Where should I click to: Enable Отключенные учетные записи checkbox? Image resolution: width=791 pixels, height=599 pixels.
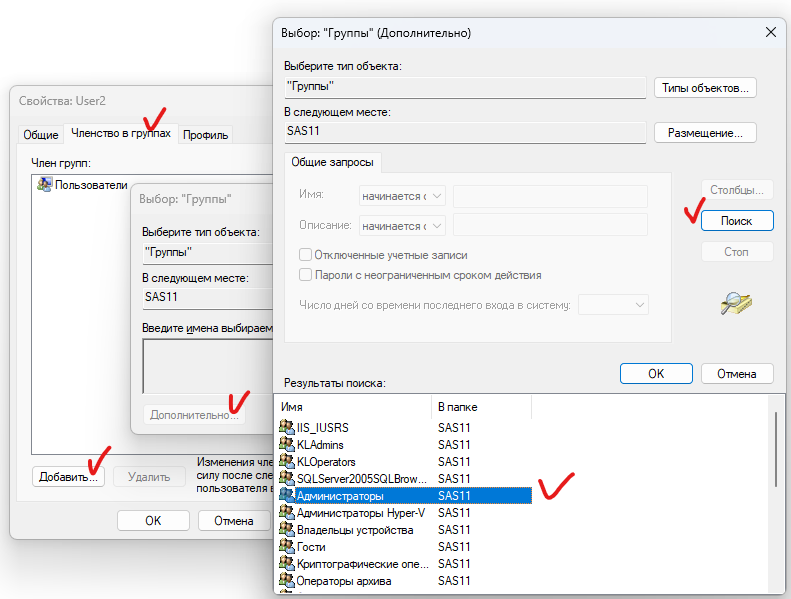(x=306, y=255)
